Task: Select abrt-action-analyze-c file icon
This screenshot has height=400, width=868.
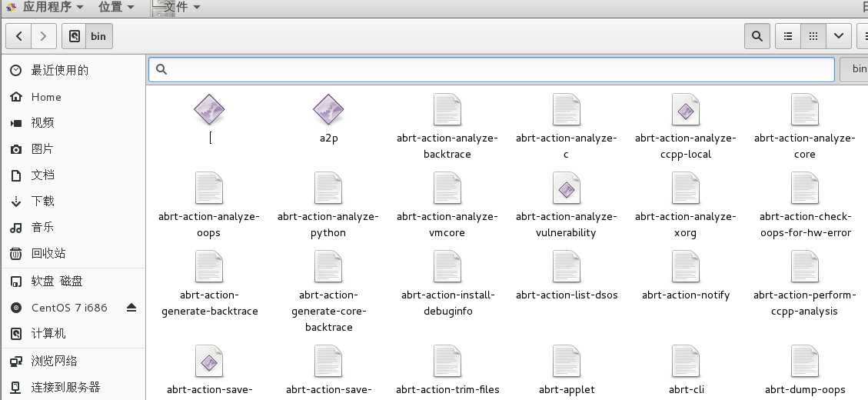Action: [567, 109]
